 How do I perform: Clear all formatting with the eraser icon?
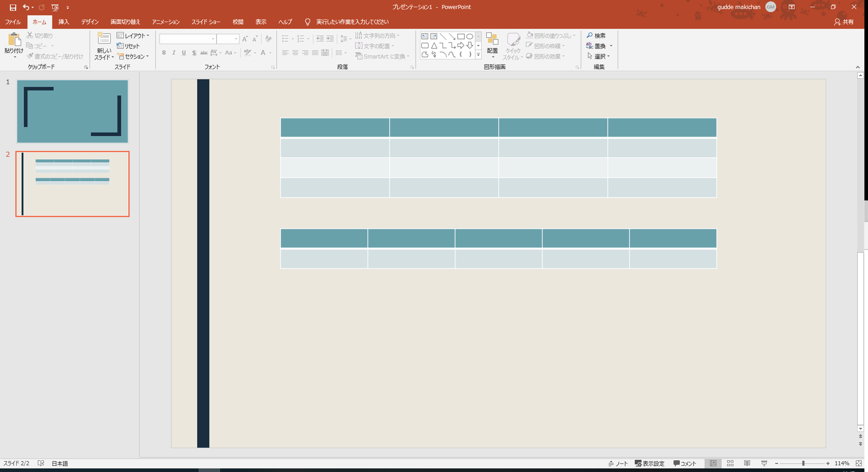click(269, 39)
